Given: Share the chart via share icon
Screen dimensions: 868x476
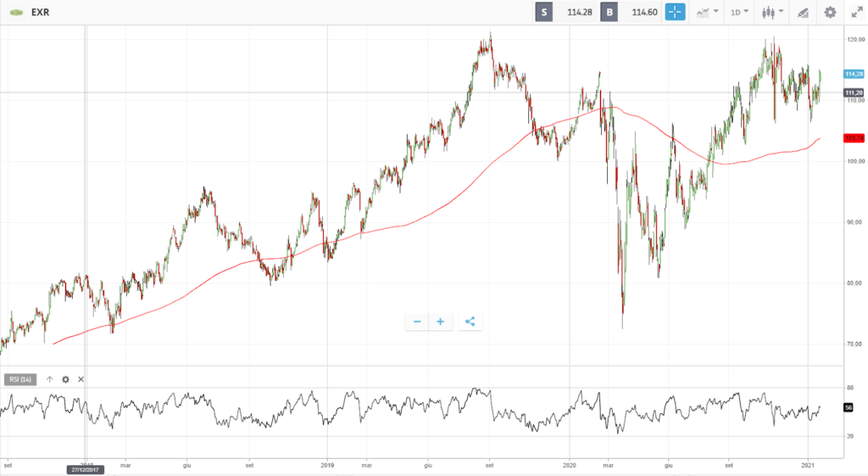Looking at the screenshot, I should (x=470, y=322).
